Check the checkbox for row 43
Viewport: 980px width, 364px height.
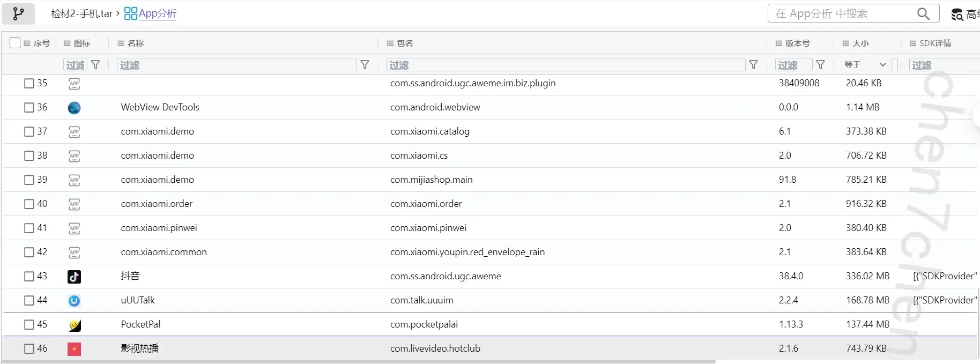[x=29, y=277]
